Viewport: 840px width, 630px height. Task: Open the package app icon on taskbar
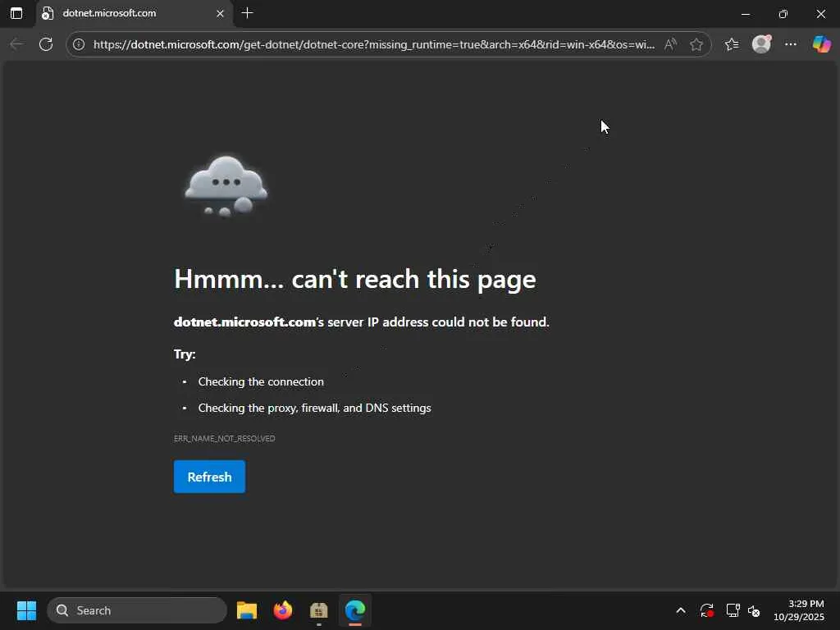[x=319, y=610]
